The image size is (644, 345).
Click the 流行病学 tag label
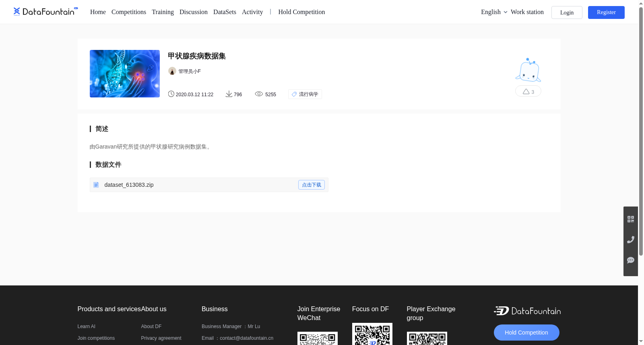pyautogui.click(x=305, y=94)
